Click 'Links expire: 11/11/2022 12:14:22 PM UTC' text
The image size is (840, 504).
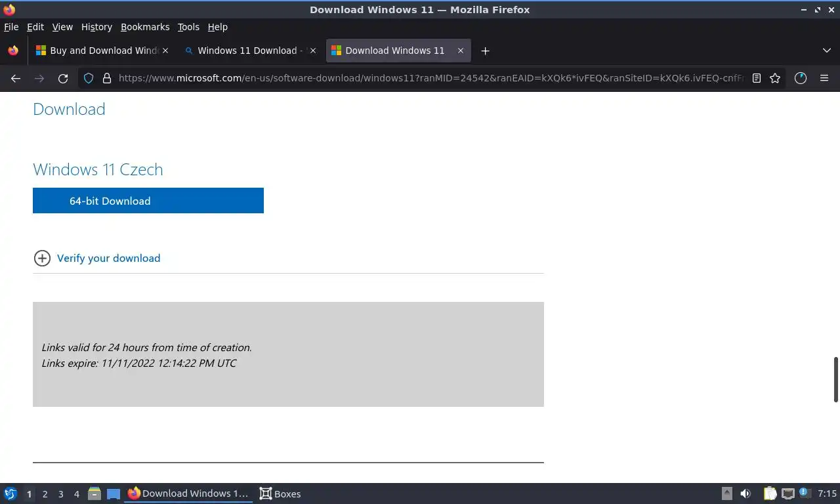139,363
